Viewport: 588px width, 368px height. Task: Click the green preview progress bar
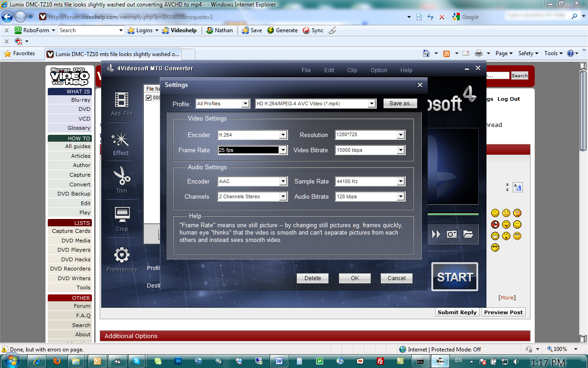pyautogui.click(x=452, y=214)
